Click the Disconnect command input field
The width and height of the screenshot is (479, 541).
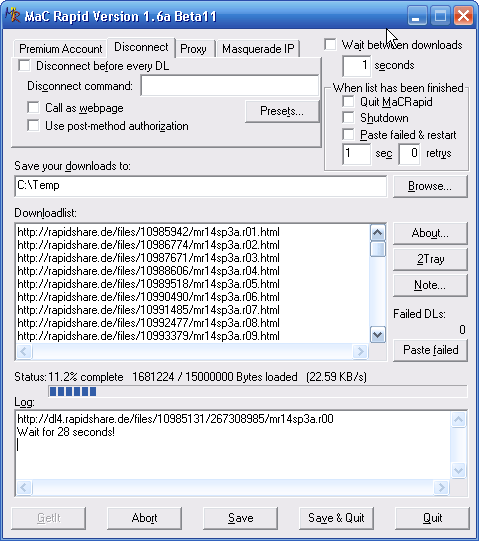point(229,85)
